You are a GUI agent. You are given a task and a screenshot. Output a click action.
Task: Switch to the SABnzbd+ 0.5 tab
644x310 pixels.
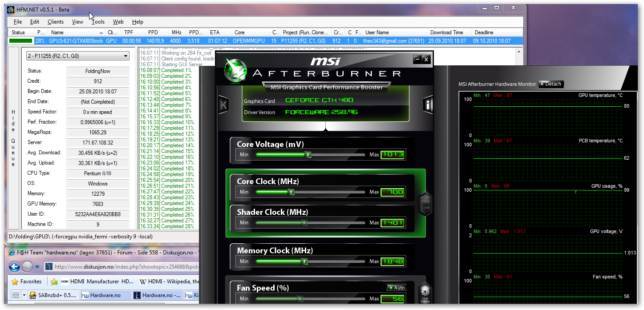click(x=54, y=295)
